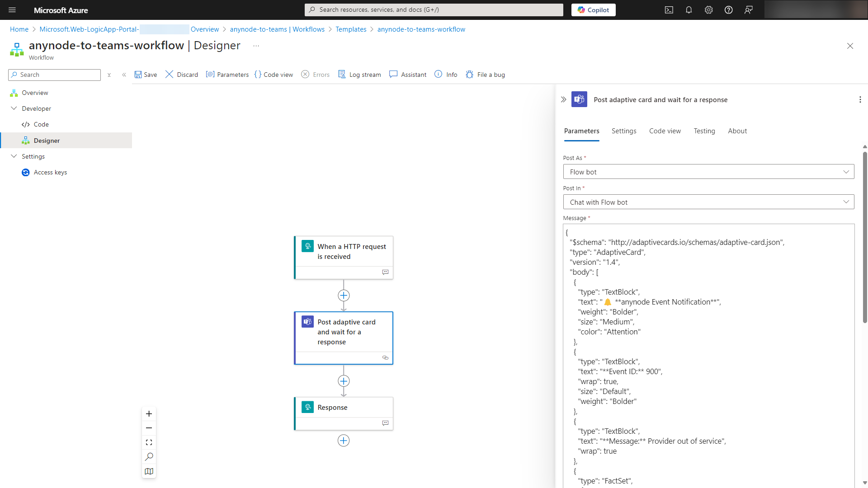The height and width of the screenshot is (488, 868).
Task: Zoom in on the designer canvas
Action: coord(149,413)
